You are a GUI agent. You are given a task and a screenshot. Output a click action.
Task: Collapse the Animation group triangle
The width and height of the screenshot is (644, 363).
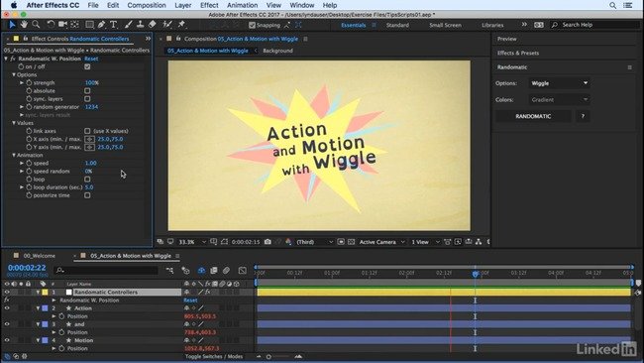[14, 155]
